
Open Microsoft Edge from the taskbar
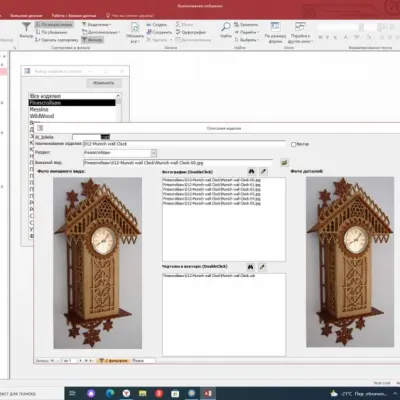[x=110, y=393]
